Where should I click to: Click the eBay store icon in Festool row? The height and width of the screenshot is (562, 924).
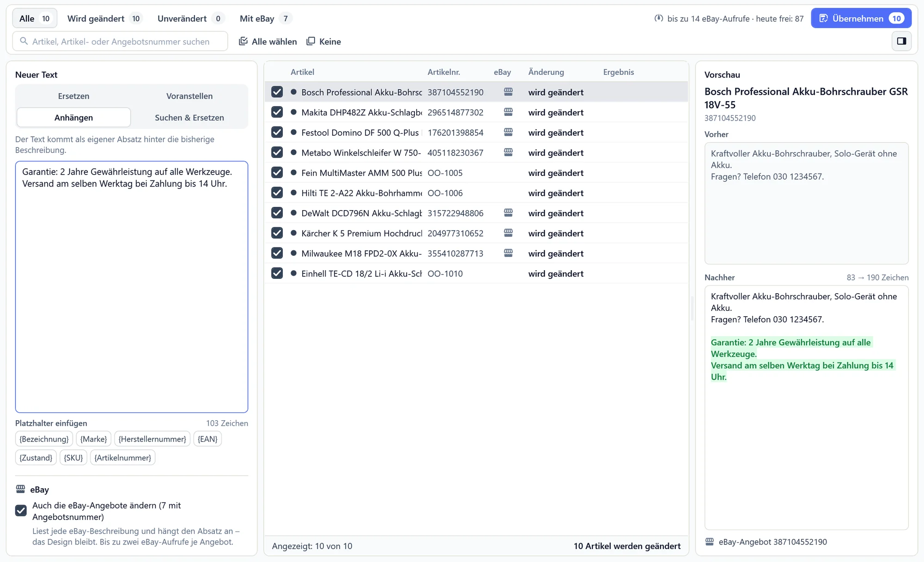click(x=508, y=132)
